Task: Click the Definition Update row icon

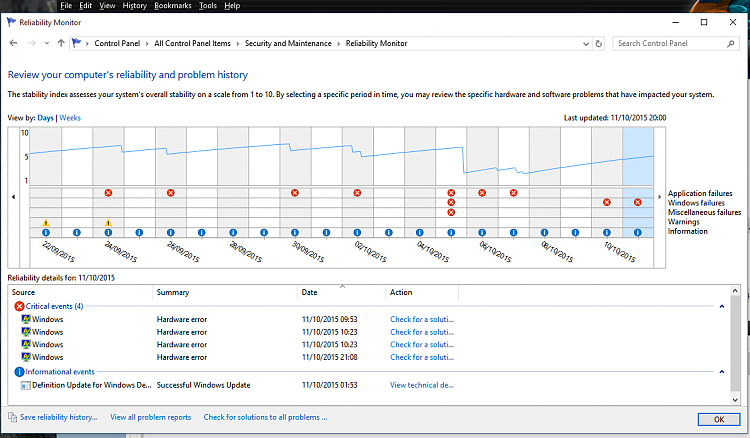Action: [x=26, y=385]
